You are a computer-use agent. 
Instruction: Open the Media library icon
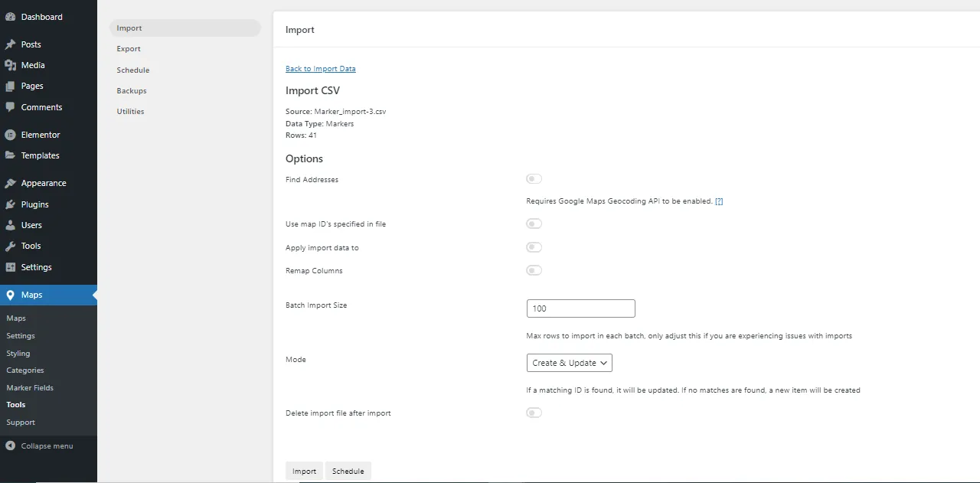(x=11, y=64)
